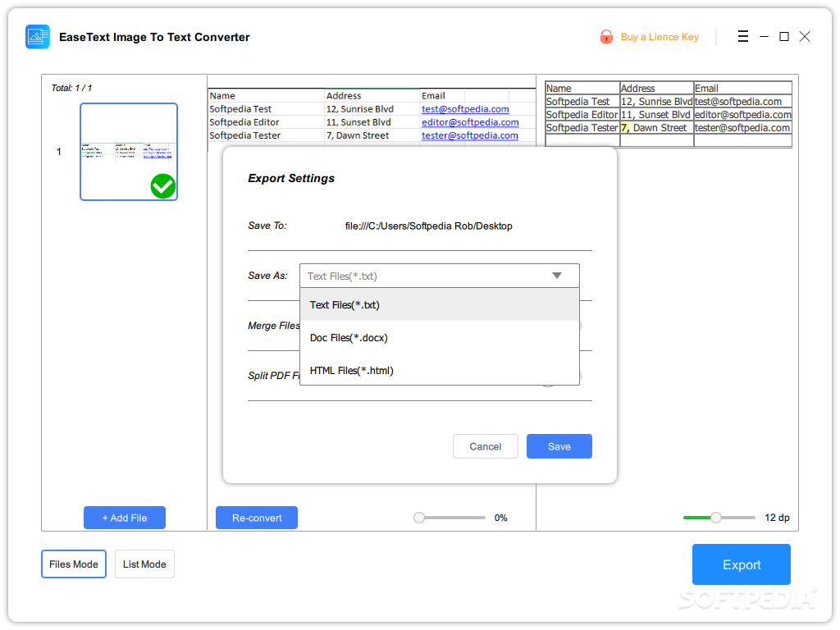Open the Buy a Licence Key link
Screen dimensions: 840x630
660,37
